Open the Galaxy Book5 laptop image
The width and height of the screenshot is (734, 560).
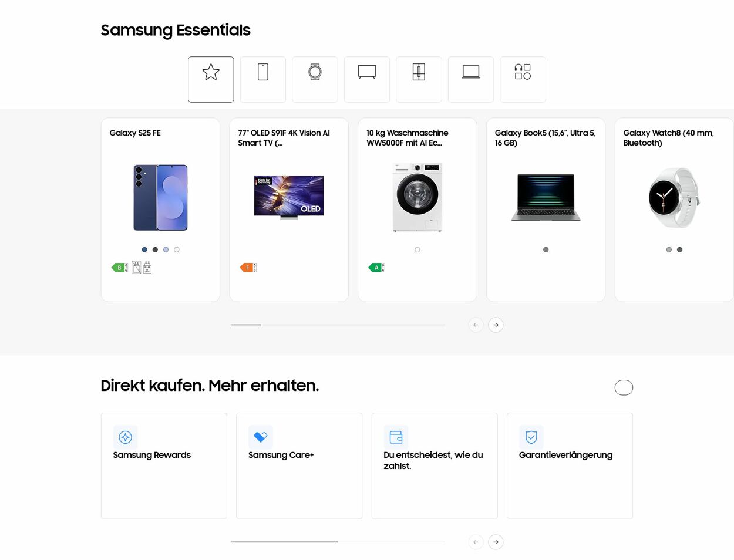click(546, 197)
